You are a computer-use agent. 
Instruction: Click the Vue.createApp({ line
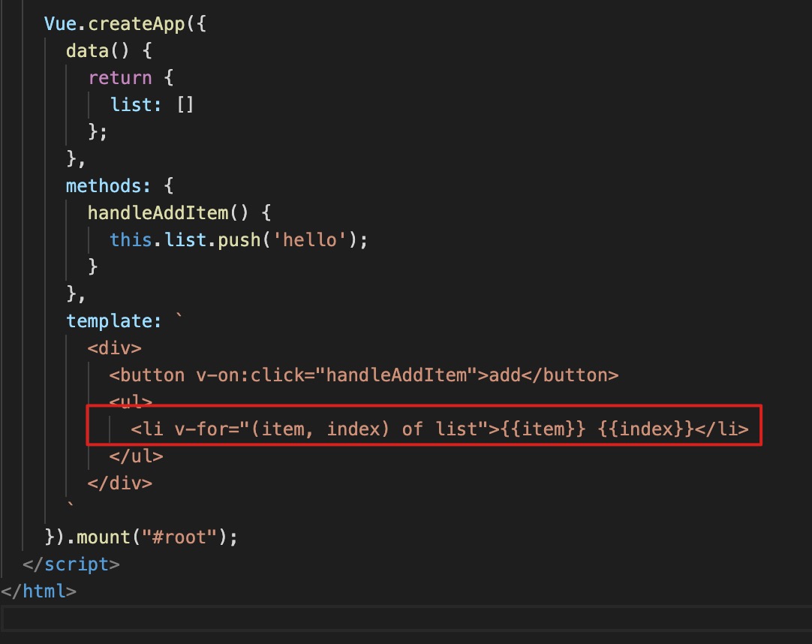pos(125,24)
